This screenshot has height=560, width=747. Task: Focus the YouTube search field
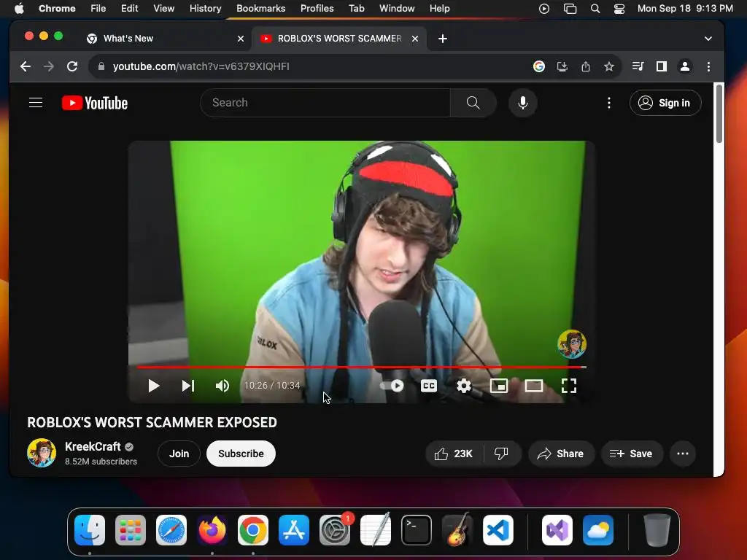(x=325, y=103)
